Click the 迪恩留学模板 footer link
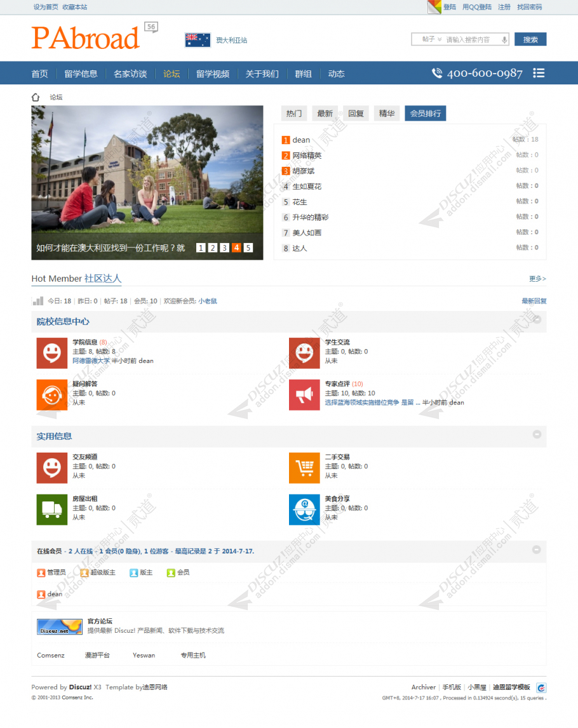Screen dimensions: 578x728 pos(511,687)
